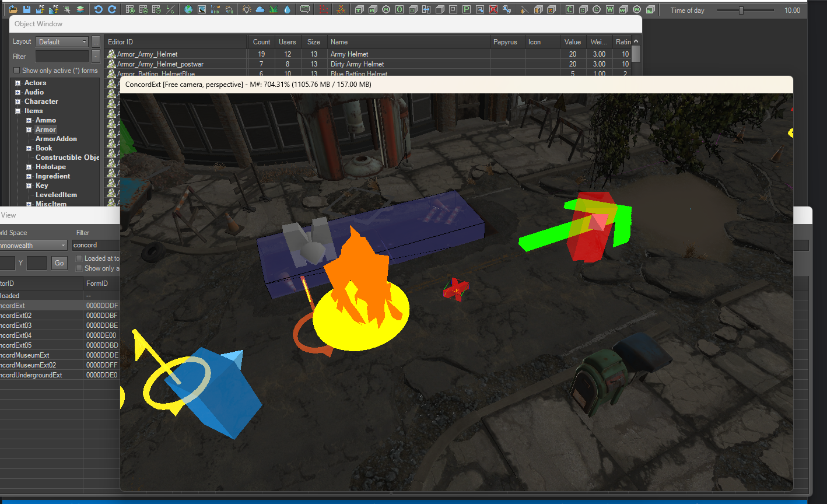Expand the Character tree node
The width and height of the screenshot is (827, 504).
(18, 101)
